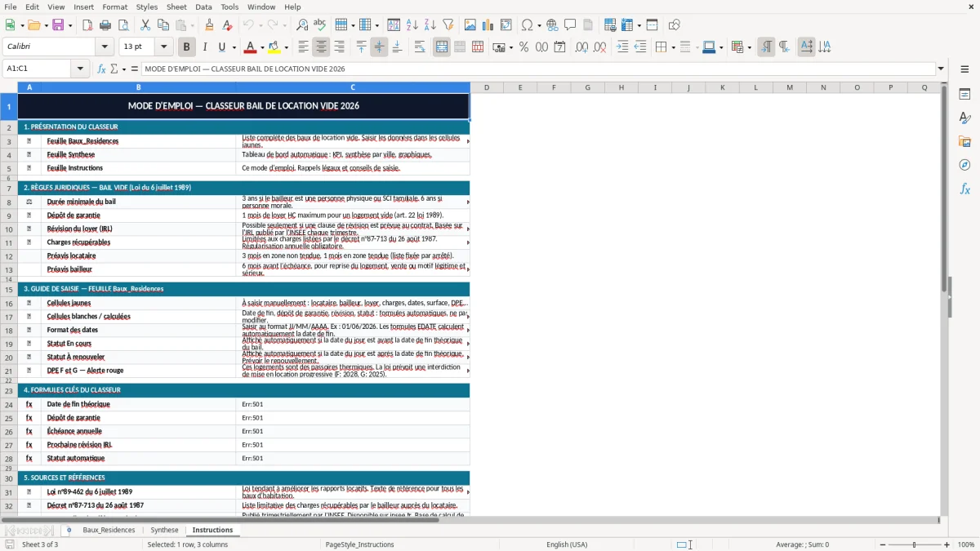The image size is (980, 551).
Task: Open the font name dropdown
Action: point(103,47)
